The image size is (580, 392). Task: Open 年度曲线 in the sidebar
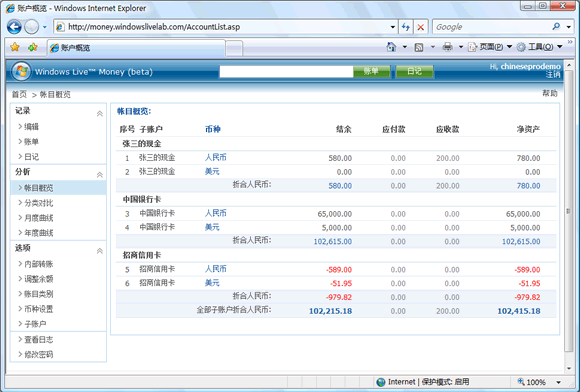[x=39, y=233]
